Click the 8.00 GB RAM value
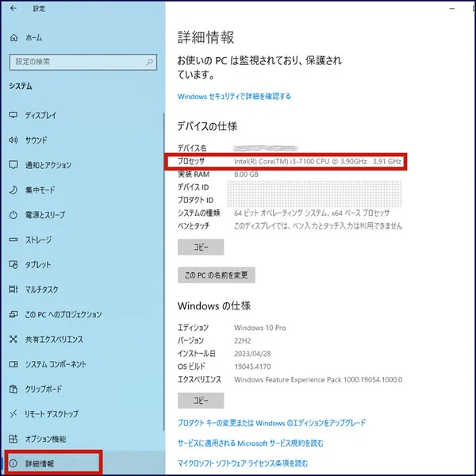 tap(246, 175)
